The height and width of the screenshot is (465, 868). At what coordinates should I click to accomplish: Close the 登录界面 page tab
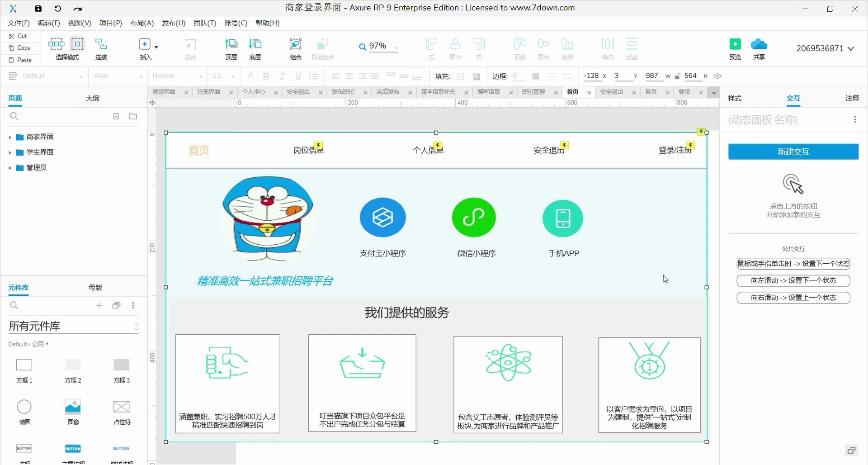pos(186,92)
